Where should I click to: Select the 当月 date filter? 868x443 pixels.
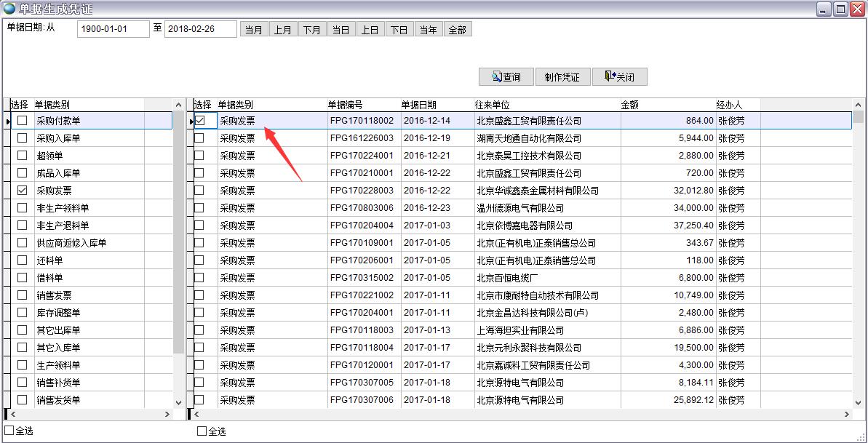pos(254,30)
